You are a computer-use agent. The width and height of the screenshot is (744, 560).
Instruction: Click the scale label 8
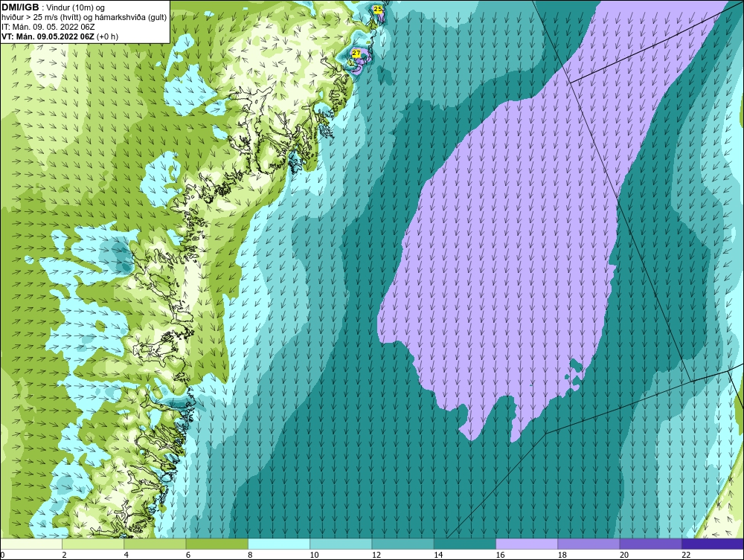pos(250,556)
